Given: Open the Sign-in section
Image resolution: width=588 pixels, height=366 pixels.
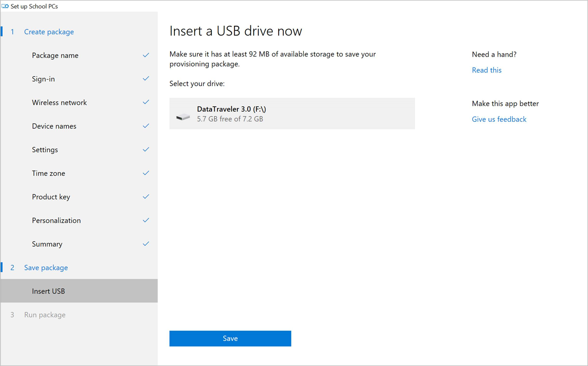Looking at the screenshot, I should click(x=43, y=79).
